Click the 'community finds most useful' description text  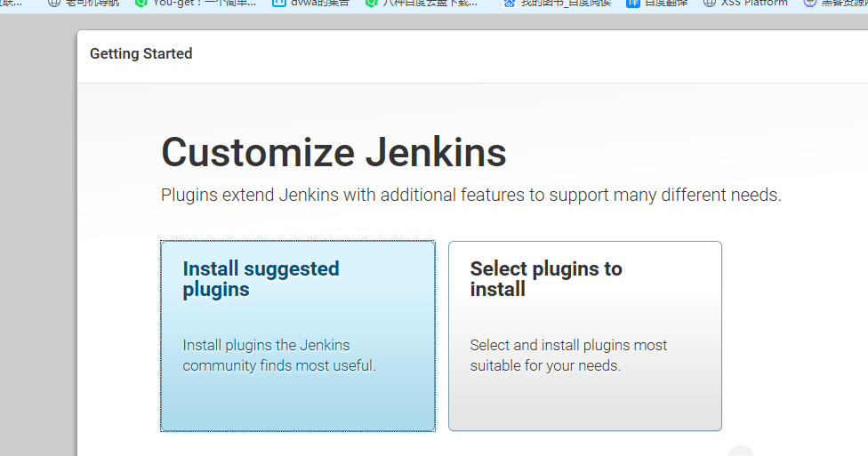279,365
